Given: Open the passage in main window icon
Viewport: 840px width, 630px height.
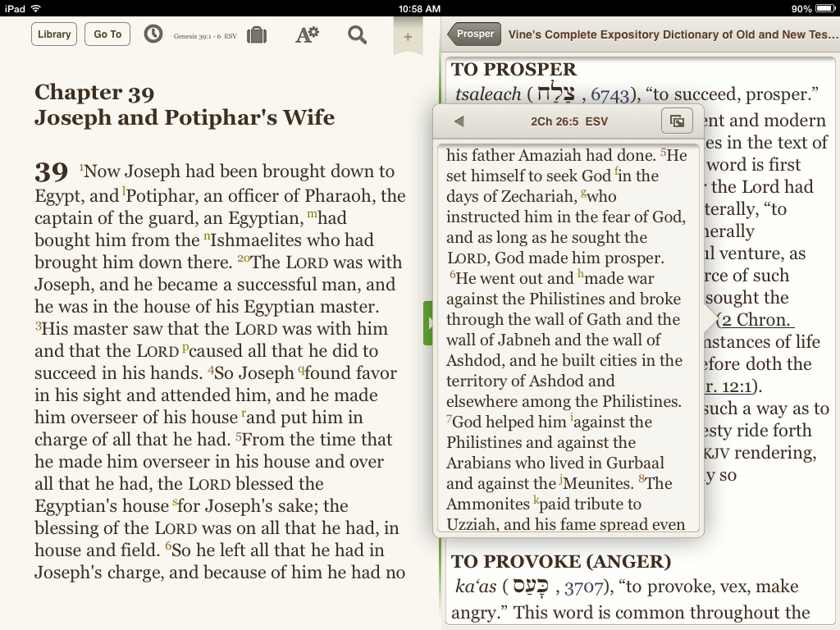Looking at the screenshot, I should [x=677, y=121].
